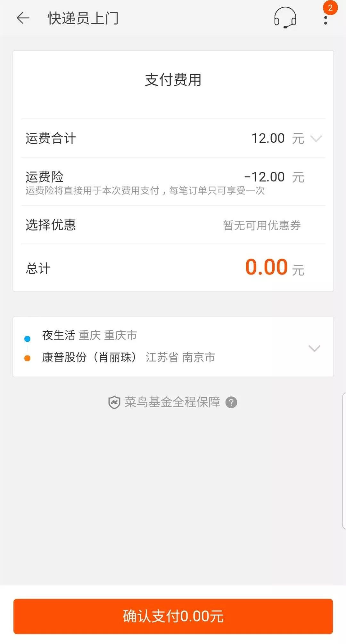Tap the 运费险 shipping insurance row
Viewport: 346px width, 644px height.
tap(173, 182)
